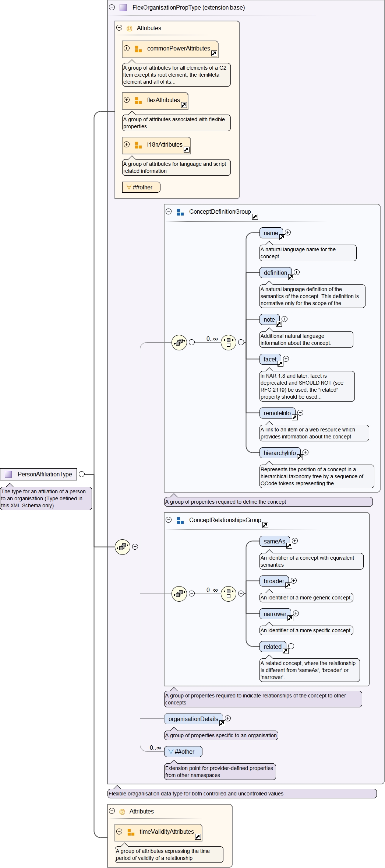The height and width of the screenshot is (868, 385).
Task: Click the organisationDetails reference arrow icon
Action: 222,723
